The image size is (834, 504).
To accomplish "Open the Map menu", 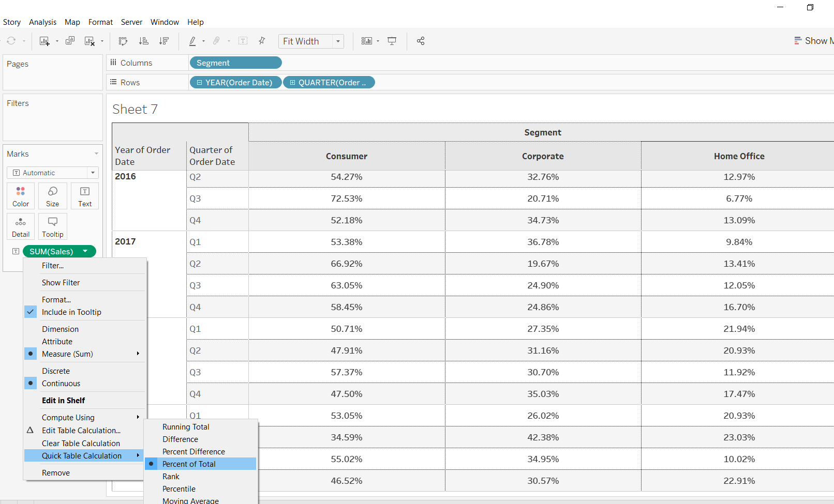I will [72, 22].
